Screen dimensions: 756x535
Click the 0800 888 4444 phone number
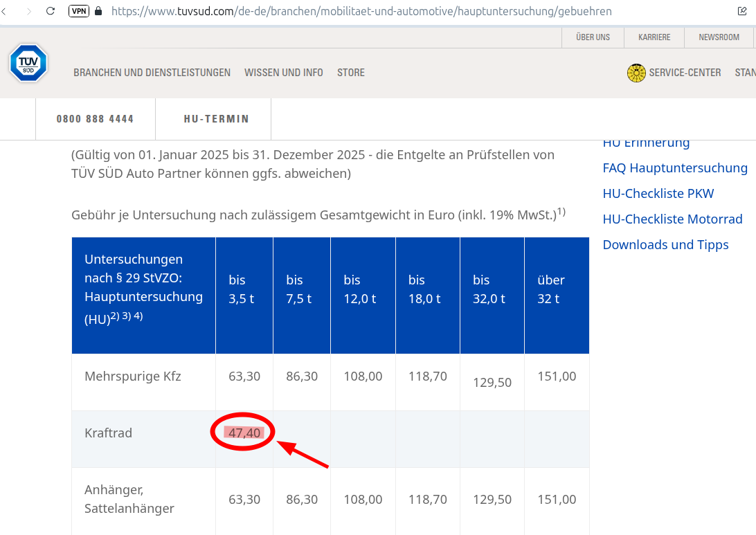click(95, 119)
